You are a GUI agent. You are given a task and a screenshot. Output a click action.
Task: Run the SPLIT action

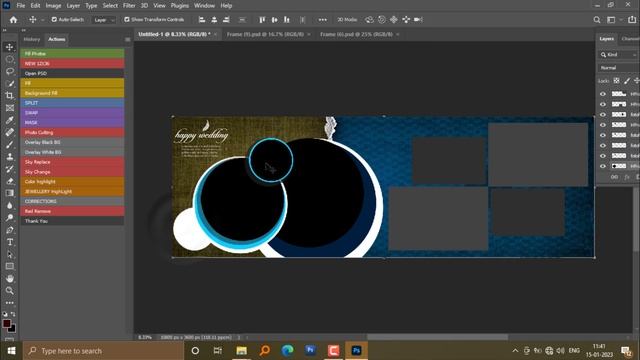[73, 103]
